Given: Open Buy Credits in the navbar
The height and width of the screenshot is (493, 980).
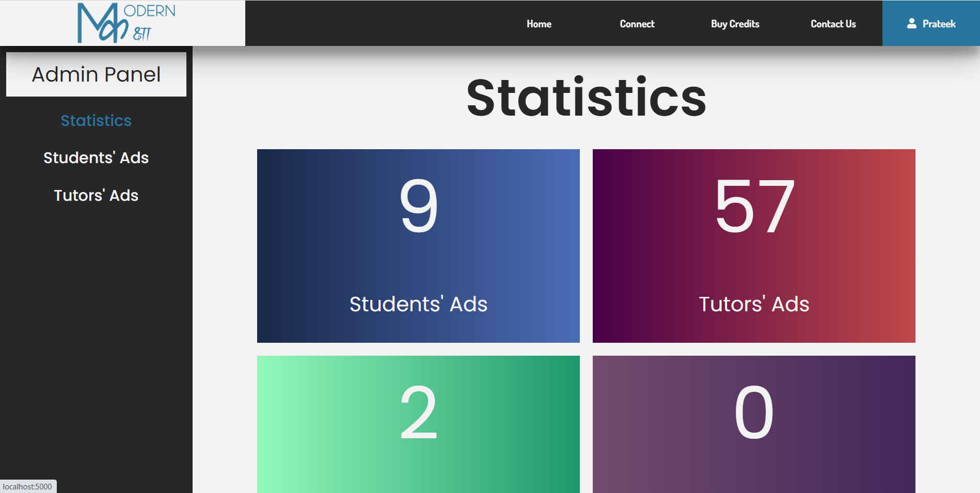Looking at the screenshot, I should (x=735, y=24).
